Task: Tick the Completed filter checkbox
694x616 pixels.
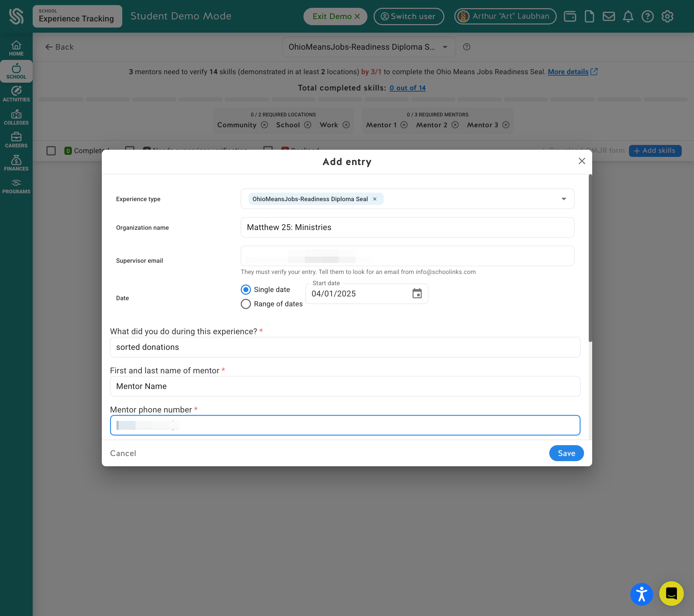Action: pos(51,151)
